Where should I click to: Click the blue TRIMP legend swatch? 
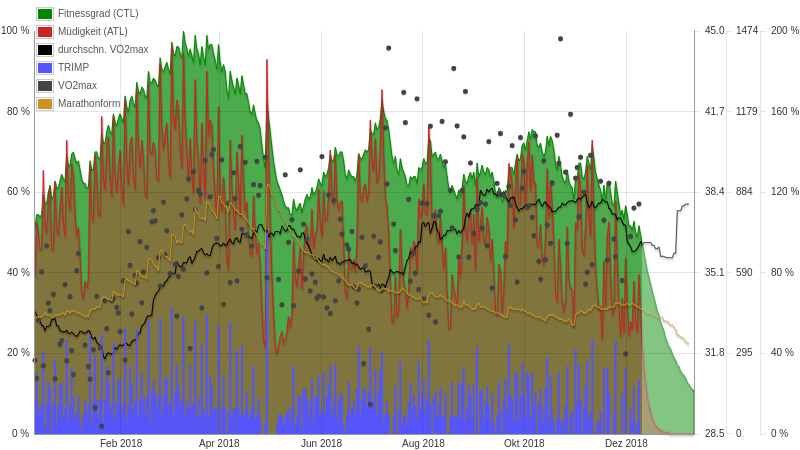click(x=45, y=68)
